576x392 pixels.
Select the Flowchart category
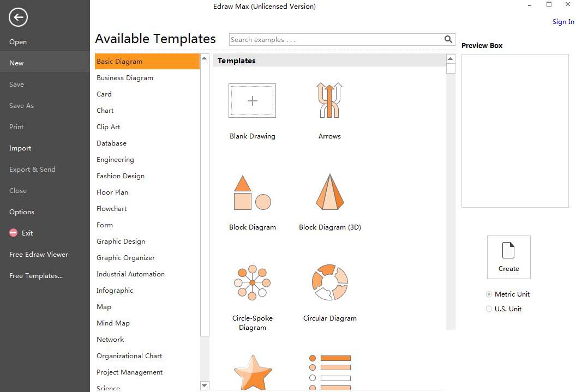pos(112,208)
